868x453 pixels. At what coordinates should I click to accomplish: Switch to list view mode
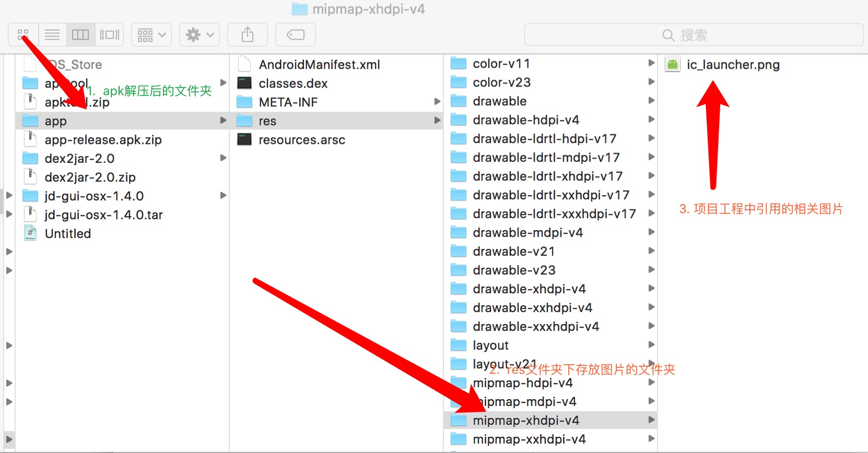[52, 34]
